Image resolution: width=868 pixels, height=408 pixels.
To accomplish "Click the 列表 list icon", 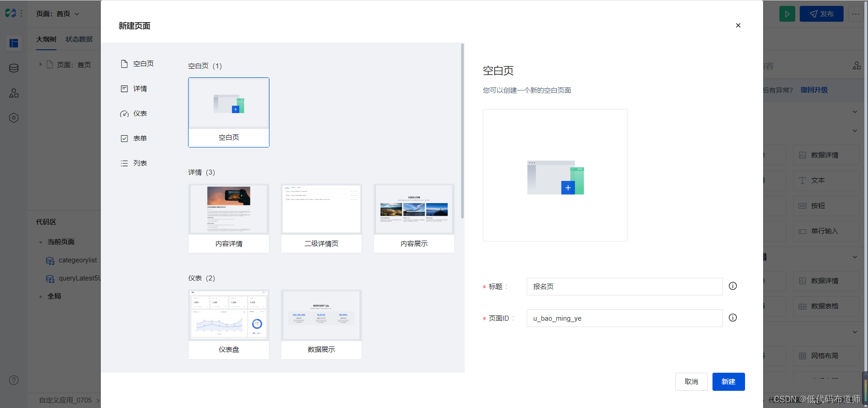I will tap(124, 163).
